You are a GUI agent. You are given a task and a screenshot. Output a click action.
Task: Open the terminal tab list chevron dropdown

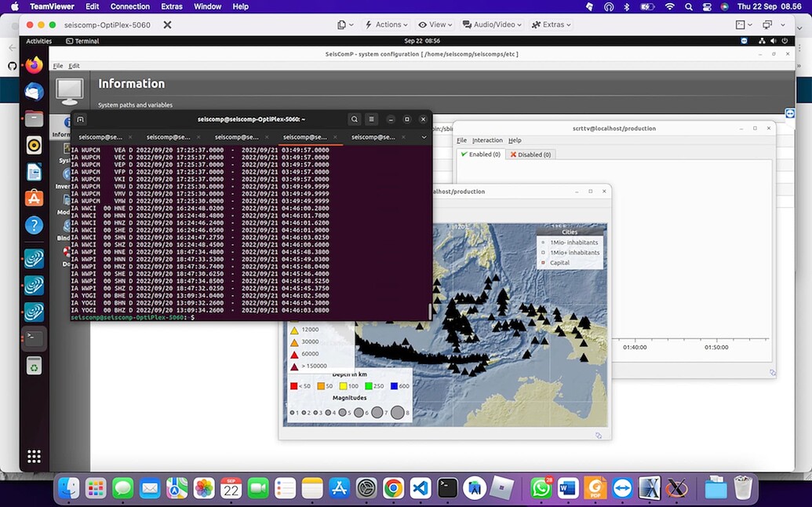click(x=424, y=137)
